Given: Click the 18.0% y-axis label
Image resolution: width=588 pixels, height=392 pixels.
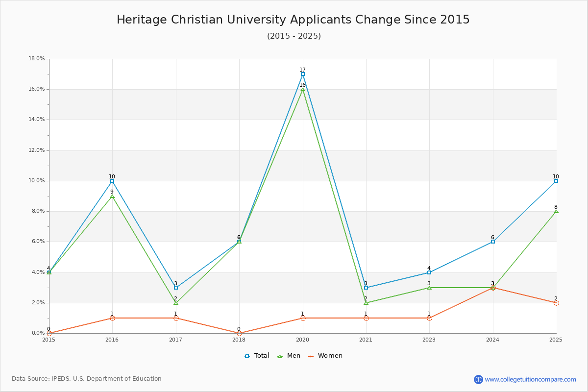Looking at the screenshot, I should 37,59.
